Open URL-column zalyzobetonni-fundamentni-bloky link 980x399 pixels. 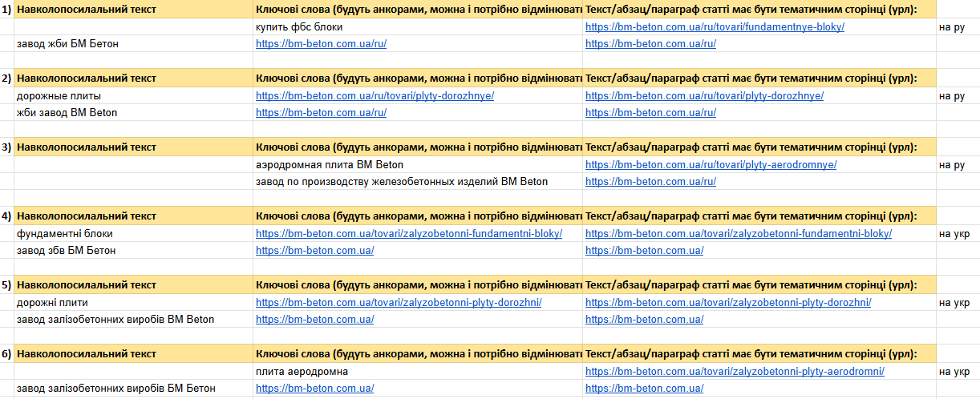coord(739,233)
